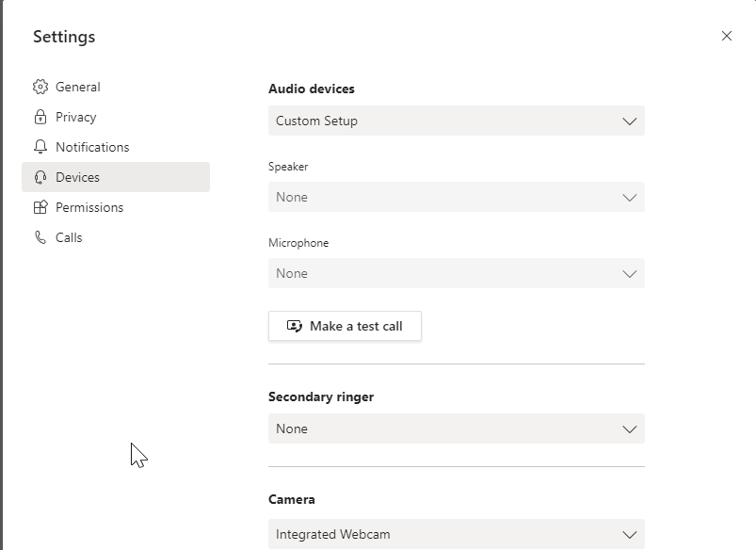Open the Microphone dropdown
Viewport: 756px width, 550px height.
pyautogui.click(x=456, y=273)
